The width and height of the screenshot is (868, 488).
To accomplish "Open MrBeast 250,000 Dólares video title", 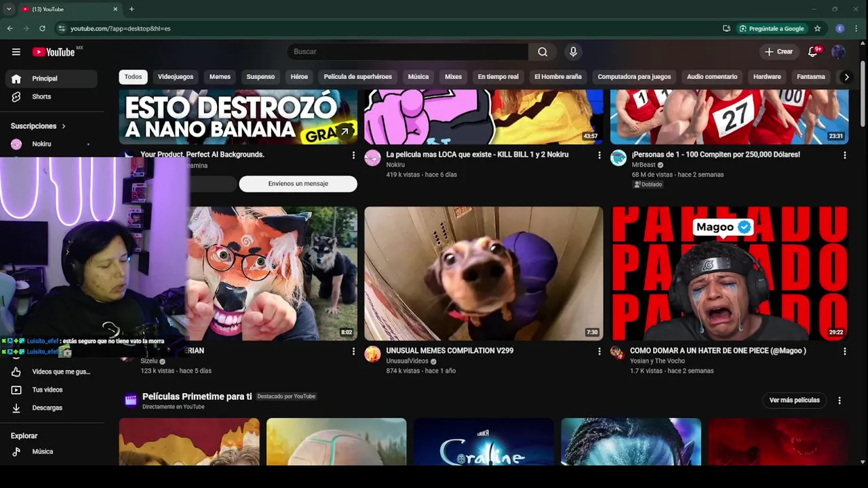I will click(715, 155).
